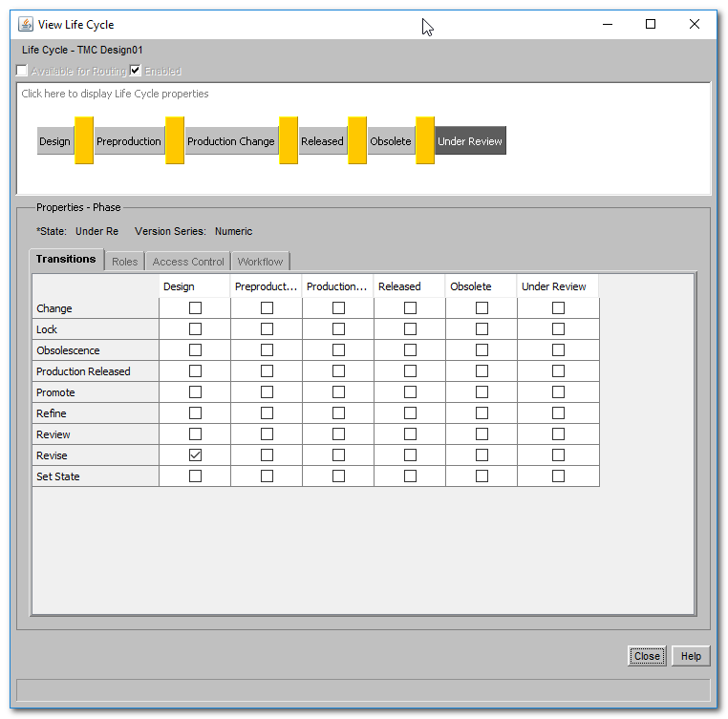728x719 pixels.
Task: Toggle the Enabled checkbox
Action: pos(136,71)
